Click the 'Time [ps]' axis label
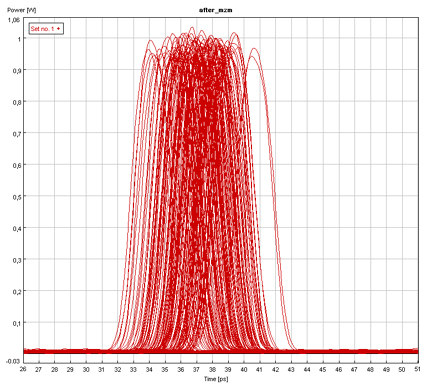This screenshot has height=385, width=432. (216, 379)
